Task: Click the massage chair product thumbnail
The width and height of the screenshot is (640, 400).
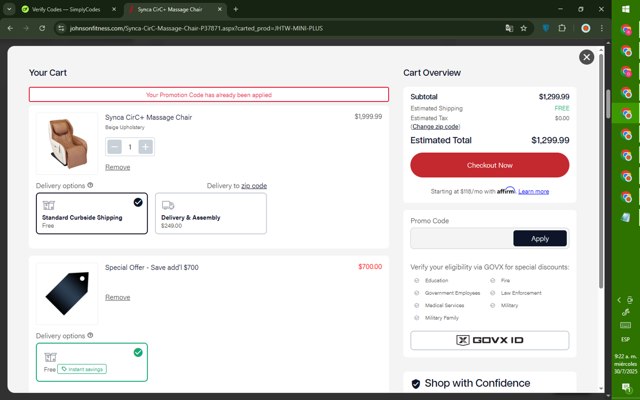Action: pyautogui.click(x=67, y=144)
